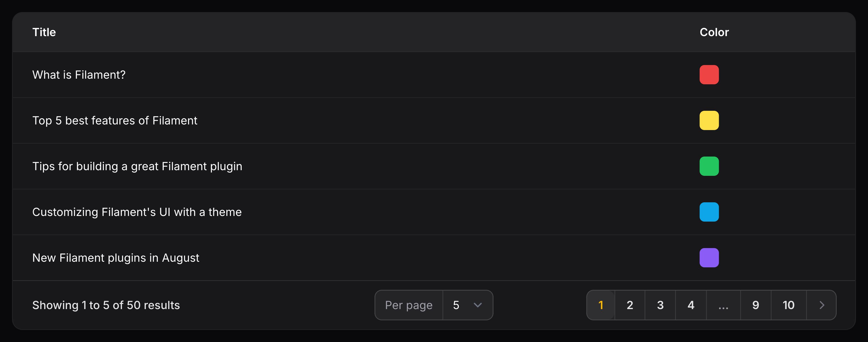This screenshot has height=342, width=868.
Task: Select "Top 5 best features of Filament" row
Action: (115, 120)
